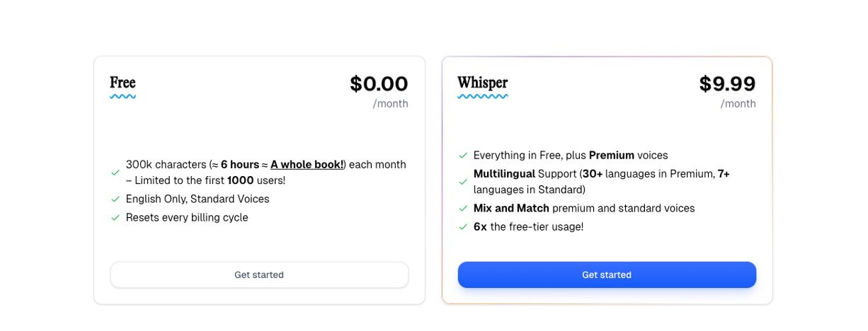Click the checkmark next to Mix and Match
This screenshot has height=331, width=868.
pyautogui.click(x=462, y=209)
